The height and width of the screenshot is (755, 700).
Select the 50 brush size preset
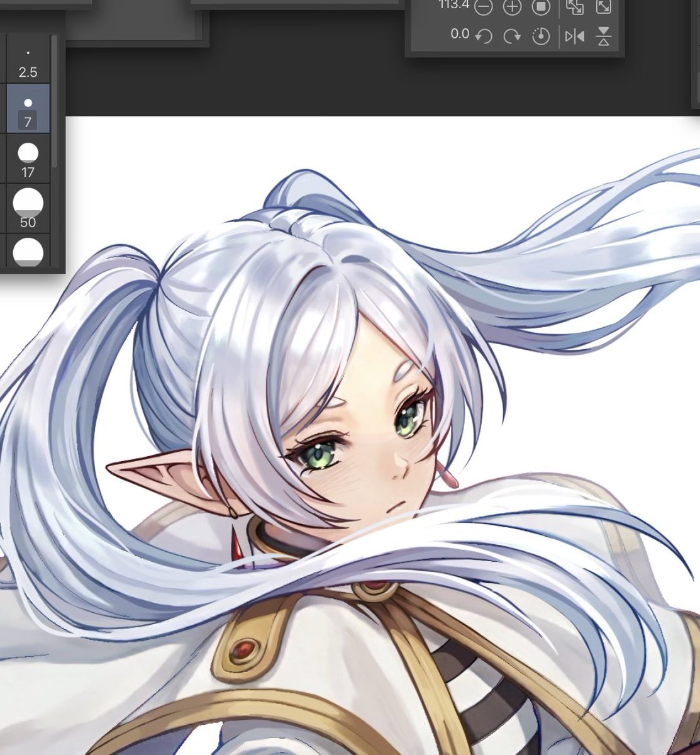(x=28, y=208)
